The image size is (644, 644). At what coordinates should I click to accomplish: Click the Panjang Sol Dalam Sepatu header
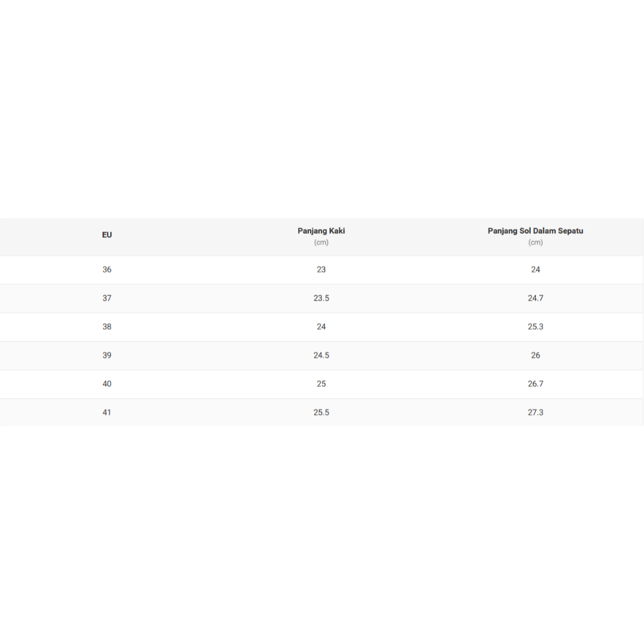535,231
